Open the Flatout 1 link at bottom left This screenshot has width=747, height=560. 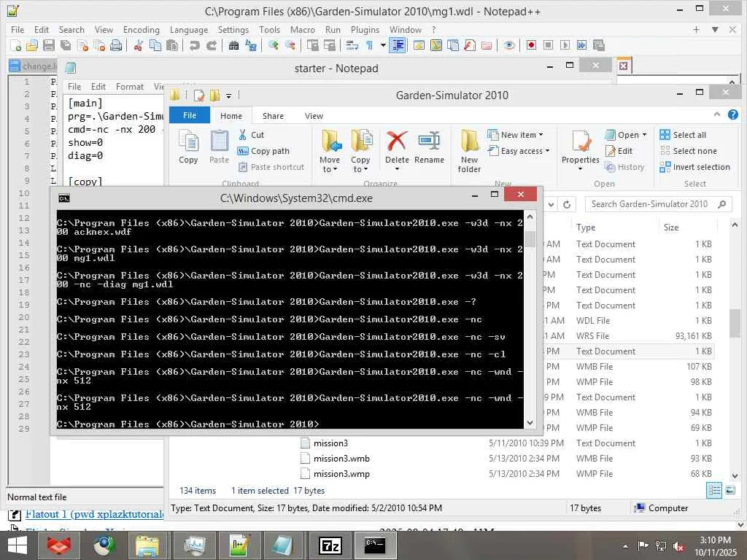[94, 514]
